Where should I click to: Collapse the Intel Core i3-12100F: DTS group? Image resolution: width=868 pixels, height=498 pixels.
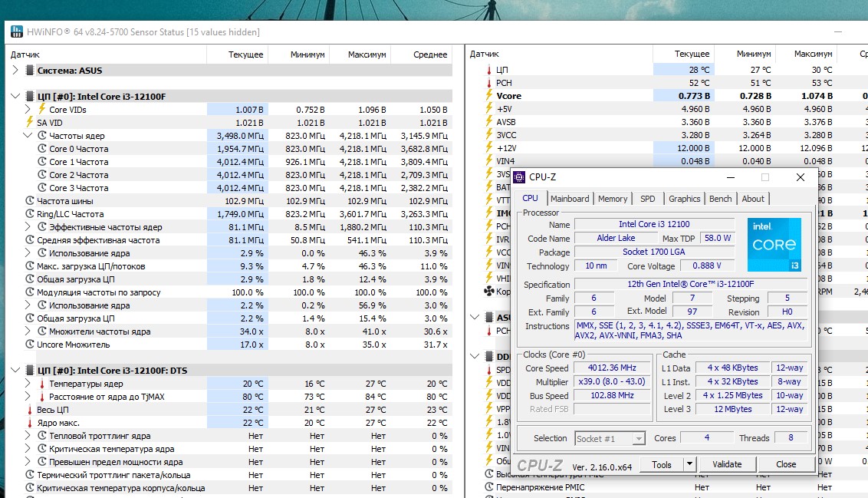click(15, 371)
